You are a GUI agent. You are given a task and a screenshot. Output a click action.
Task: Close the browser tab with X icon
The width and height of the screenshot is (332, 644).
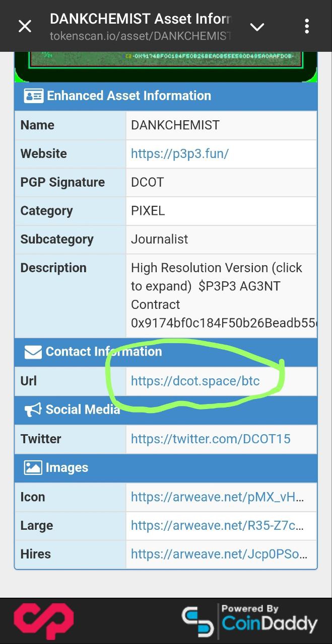(x=25, y=26)
